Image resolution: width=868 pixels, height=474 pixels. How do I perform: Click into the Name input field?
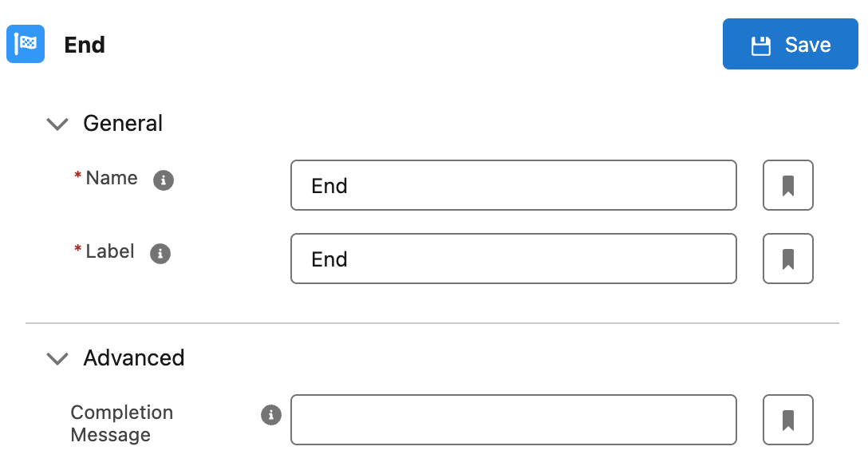514,185
